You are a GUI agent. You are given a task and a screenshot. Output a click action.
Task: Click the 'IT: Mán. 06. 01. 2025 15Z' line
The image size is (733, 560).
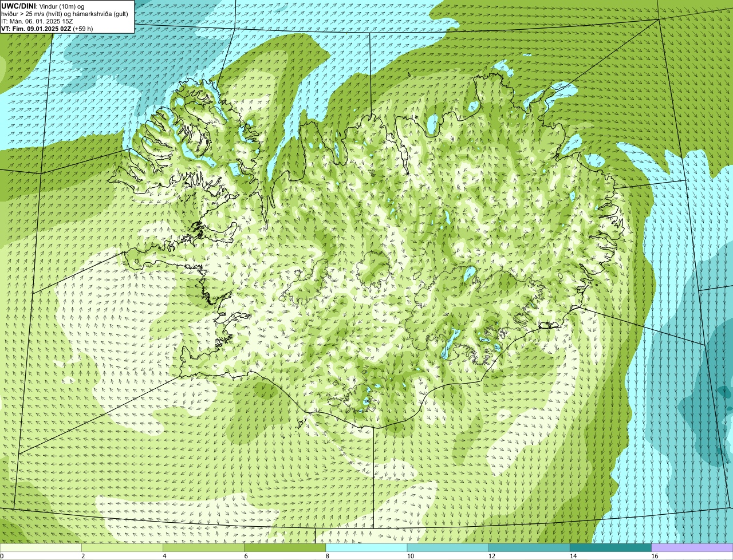pyautogui.click(x=37, y=21)
